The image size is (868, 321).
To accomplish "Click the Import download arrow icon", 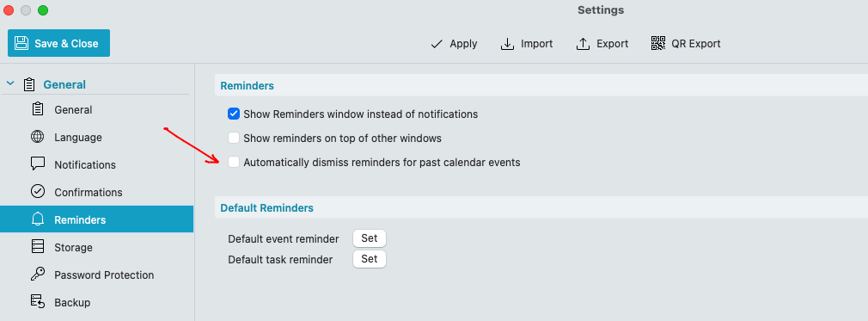I will 507,44.
